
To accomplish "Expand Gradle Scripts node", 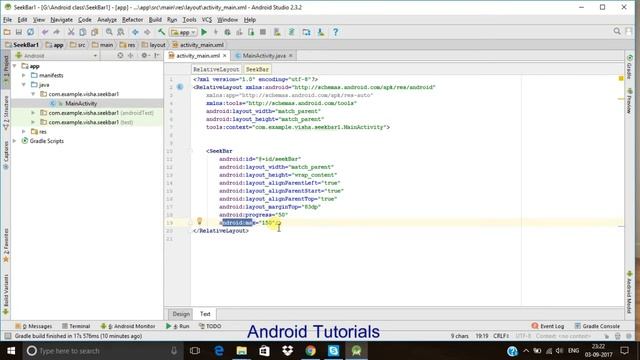I will pos(15,141).
